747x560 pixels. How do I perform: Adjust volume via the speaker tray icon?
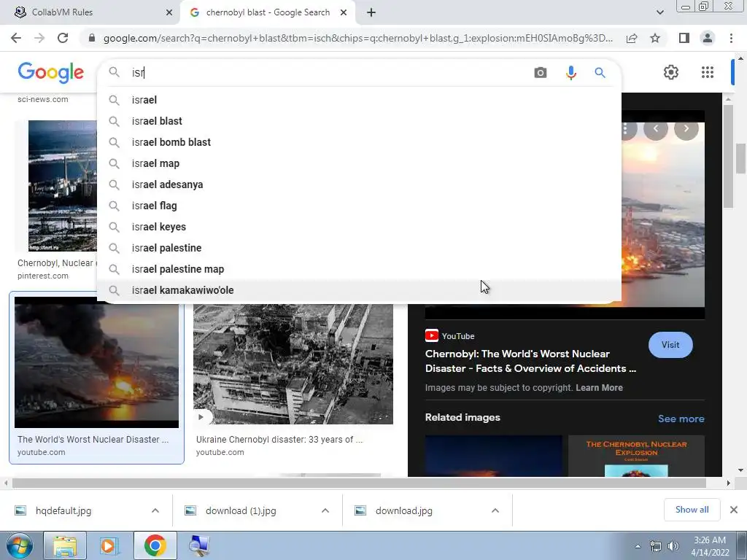click(673, 546)
